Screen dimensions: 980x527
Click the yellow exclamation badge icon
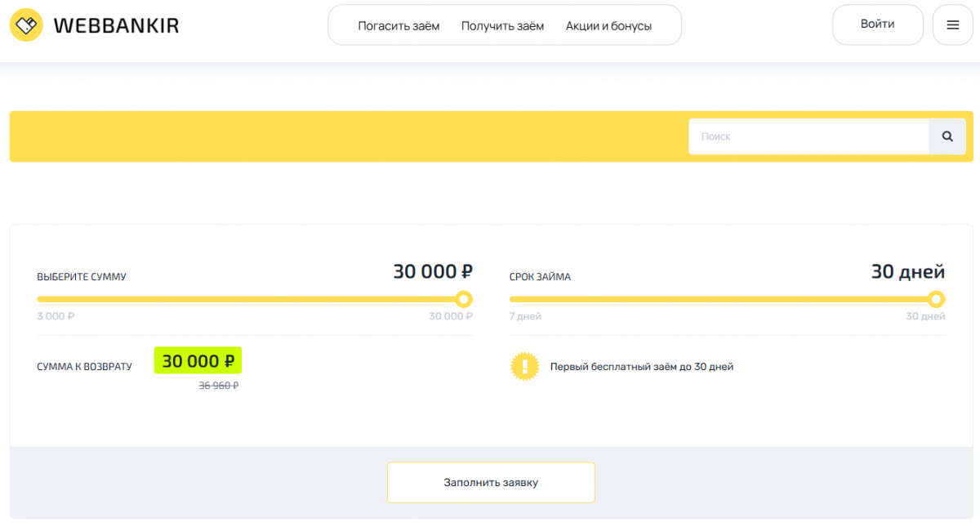(525, 367)
